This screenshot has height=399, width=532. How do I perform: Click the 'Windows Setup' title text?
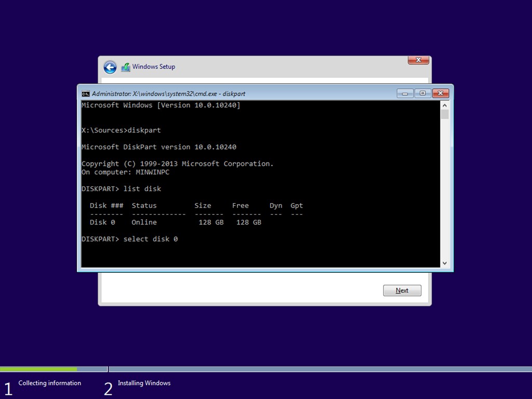(x=154, y=67)
